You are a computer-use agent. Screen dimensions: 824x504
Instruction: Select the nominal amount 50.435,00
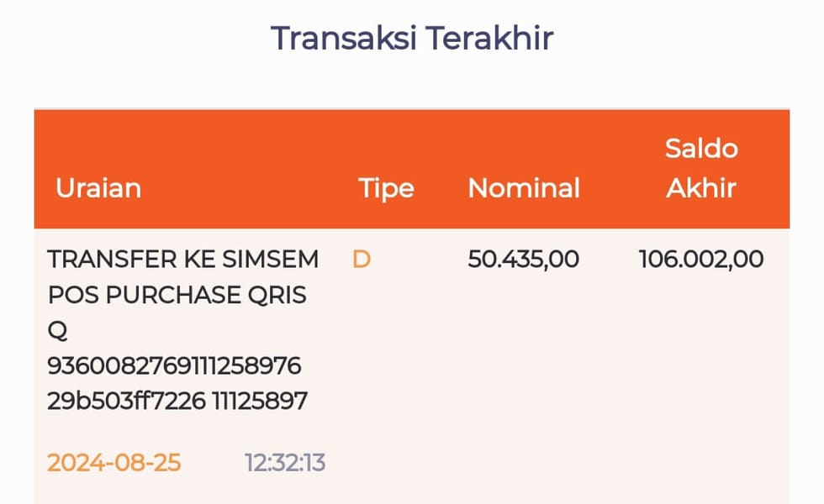click(523, 259)
